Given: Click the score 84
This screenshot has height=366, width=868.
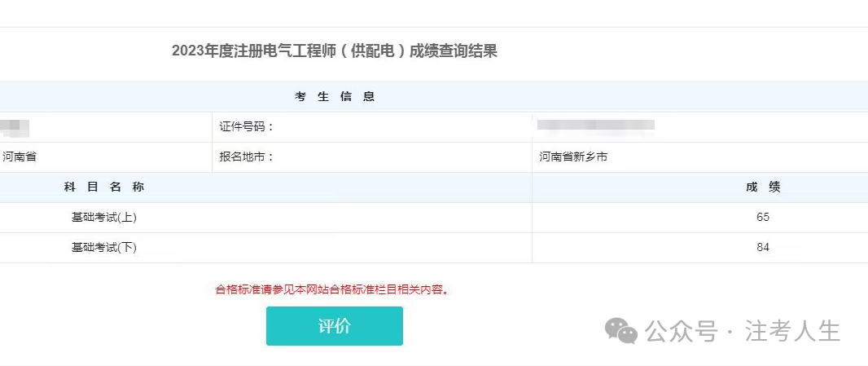Looking at the screenshot, I should pyautogui.click(x=762, y=247).
